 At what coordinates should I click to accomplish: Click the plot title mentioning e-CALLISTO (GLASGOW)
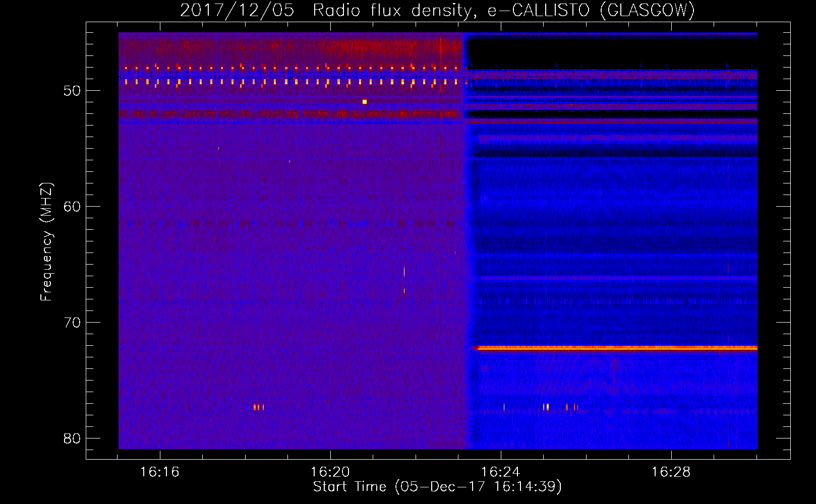click(x=437, y=10)
